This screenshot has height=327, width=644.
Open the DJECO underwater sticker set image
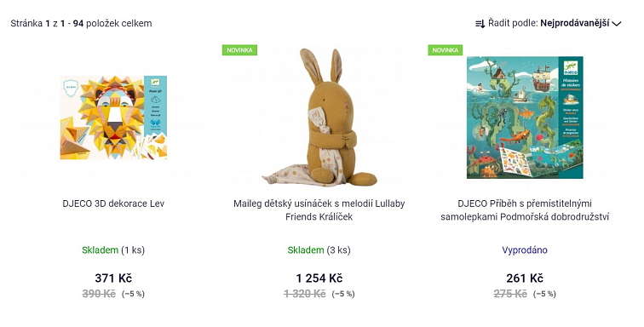point(525,118)
